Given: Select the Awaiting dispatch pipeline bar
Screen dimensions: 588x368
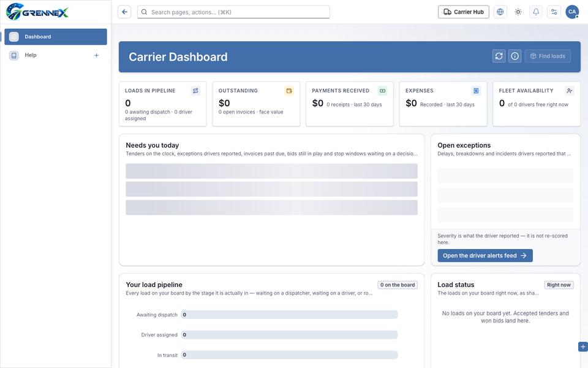Looking at the screenshot, I should pyautogui.click(x=290, y=315).
